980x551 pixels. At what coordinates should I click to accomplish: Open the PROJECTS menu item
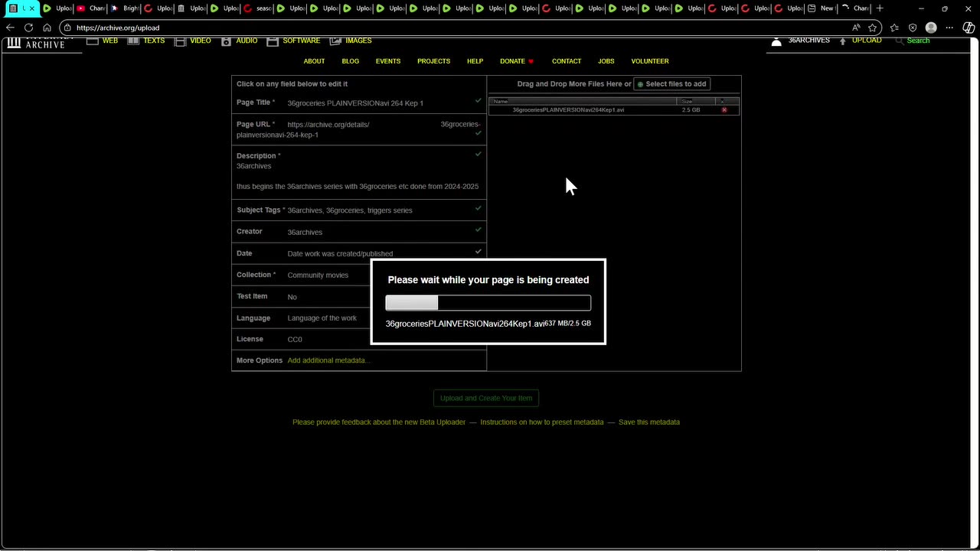click(433, 61)
